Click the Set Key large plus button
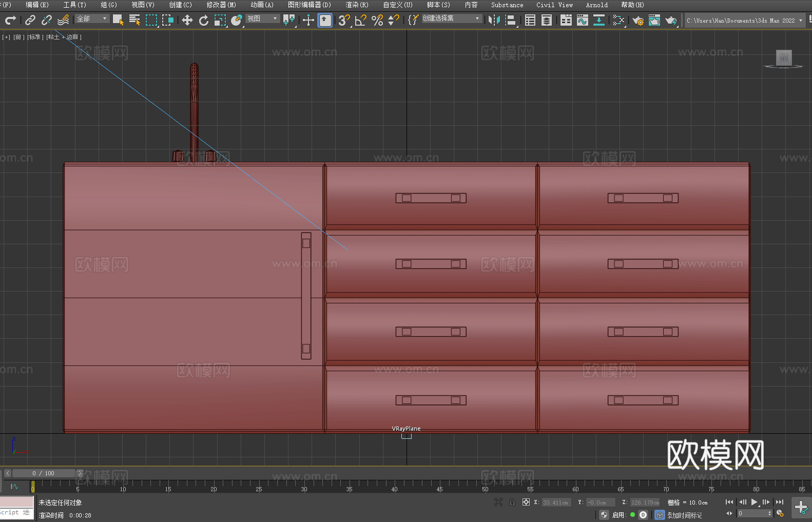This screenshot has height=522, width=812. (x=801, y=507)
